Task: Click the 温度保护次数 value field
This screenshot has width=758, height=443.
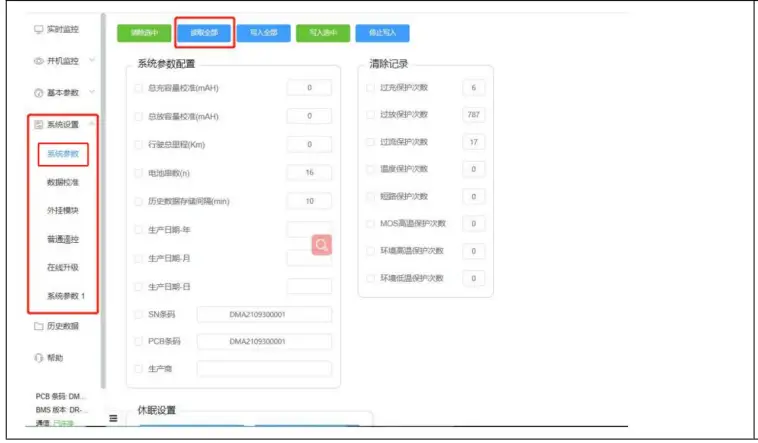Action: (x=474, y=169)
